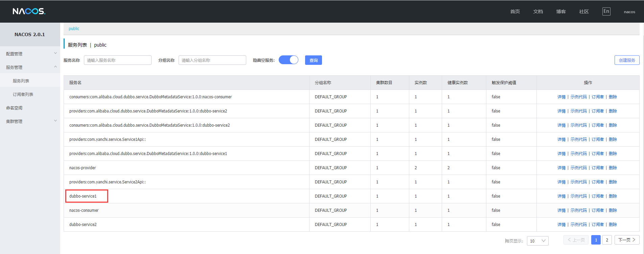644x254 pixels.
Task: Go to 首页 in the top navigation
Action: pos(515,11)
